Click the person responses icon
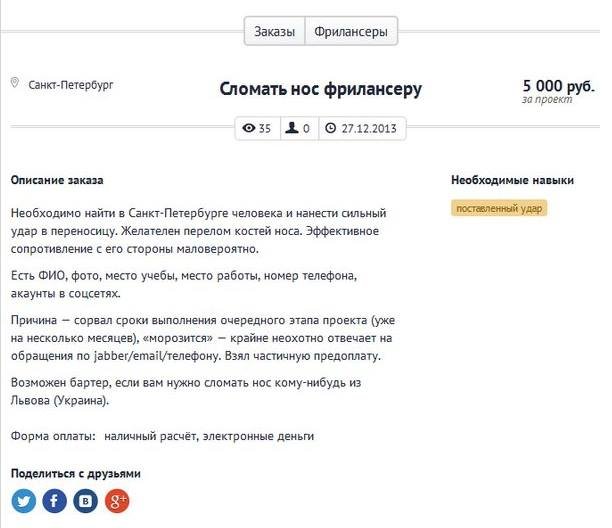The width and height of the screenshot is (612, 528). 292,128
